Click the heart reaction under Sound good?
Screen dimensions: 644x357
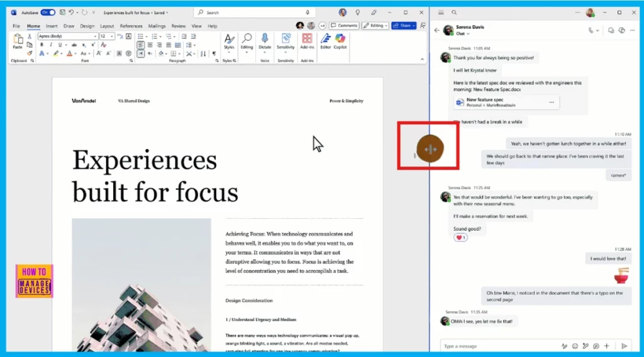[460, 238]
